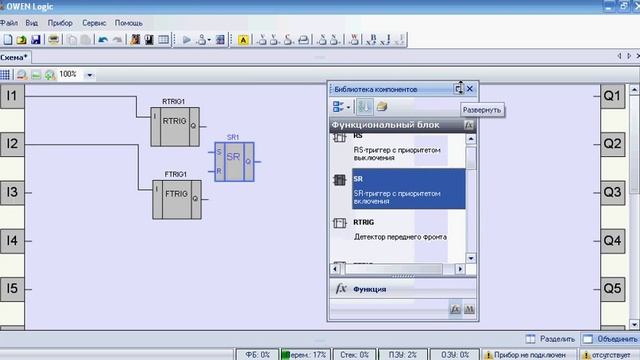Image resolution: width=640 pixels, height=360 pixels.
Task: Click the small fx button at library bottom
Action: pos(455,309)
